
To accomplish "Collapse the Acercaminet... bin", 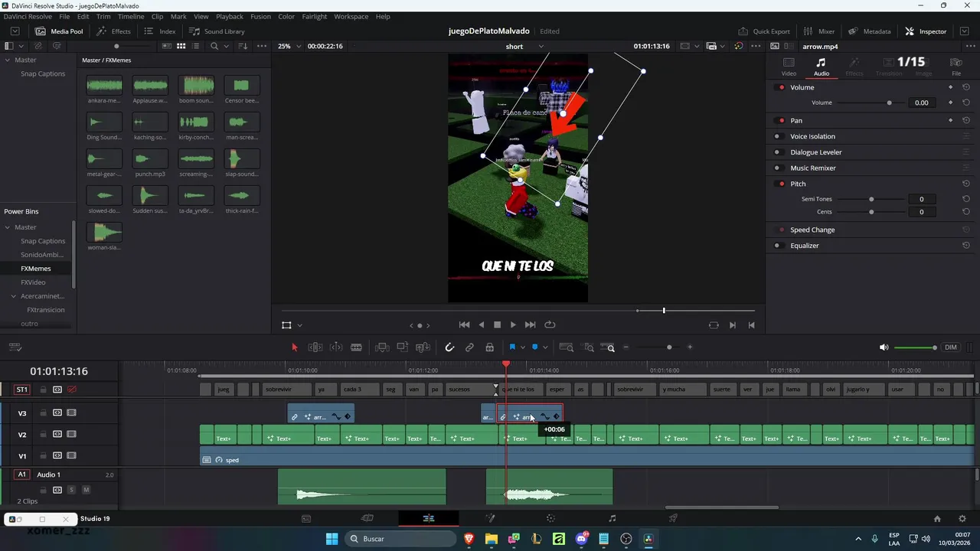I will click(13, 296).
